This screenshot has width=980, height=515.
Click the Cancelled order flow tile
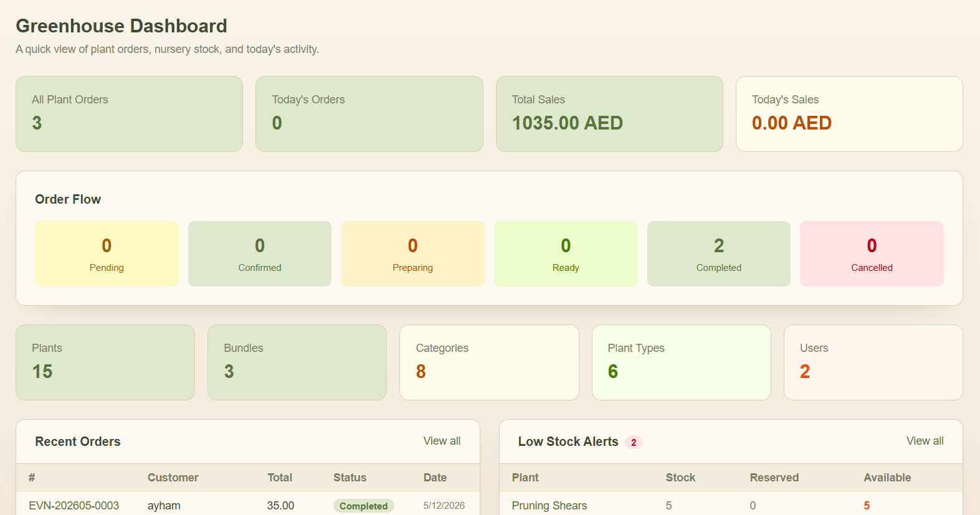tap(872, 253)
